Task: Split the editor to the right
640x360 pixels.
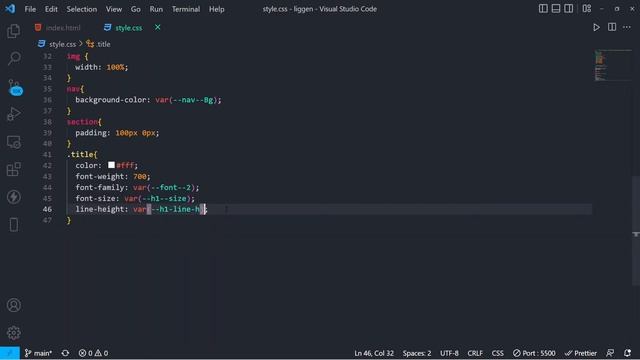Action: coord(612,27)
